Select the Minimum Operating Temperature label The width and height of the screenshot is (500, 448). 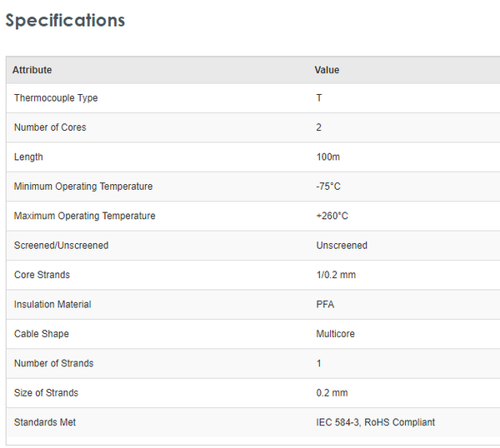click(x=83, y=187)
